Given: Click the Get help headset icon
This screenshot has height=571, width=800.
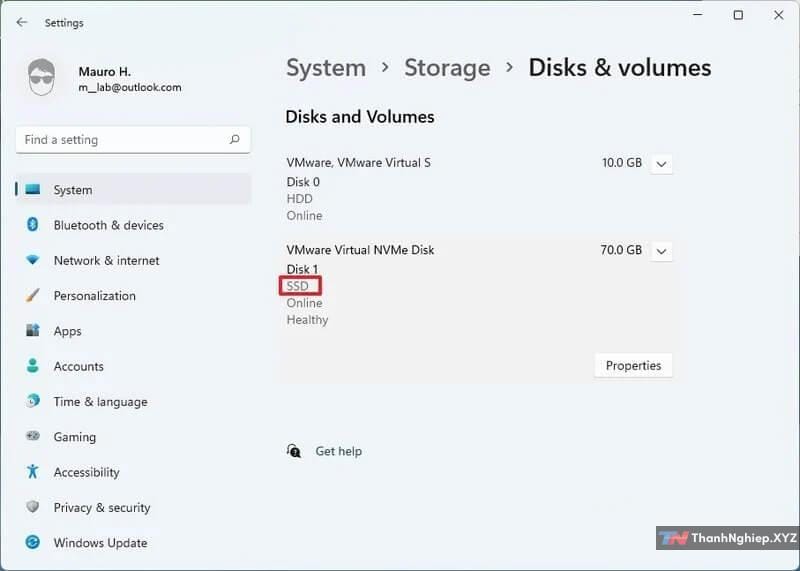Looking at the screenshot, I should coord(294,451).
